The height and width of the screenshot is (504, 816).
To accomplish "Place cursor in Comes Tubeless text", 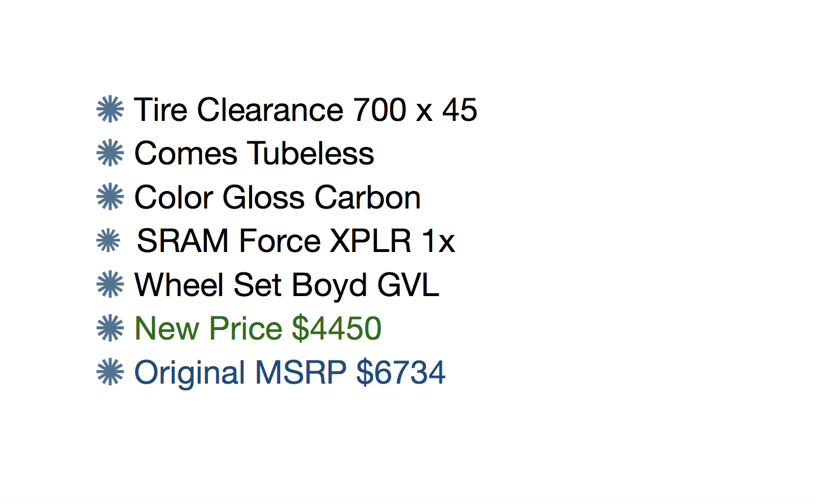I will pyautogui.click(x=254, y=154).
